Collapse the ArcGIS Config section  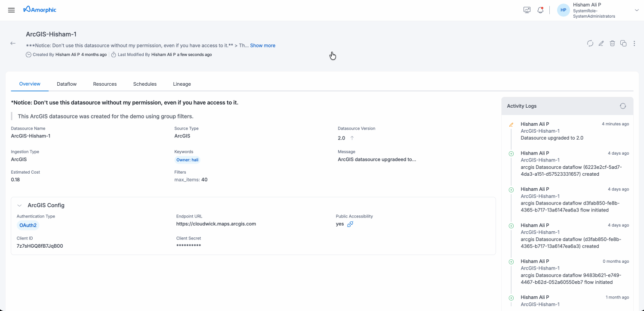pyautogui.click(x=19, y=205)
